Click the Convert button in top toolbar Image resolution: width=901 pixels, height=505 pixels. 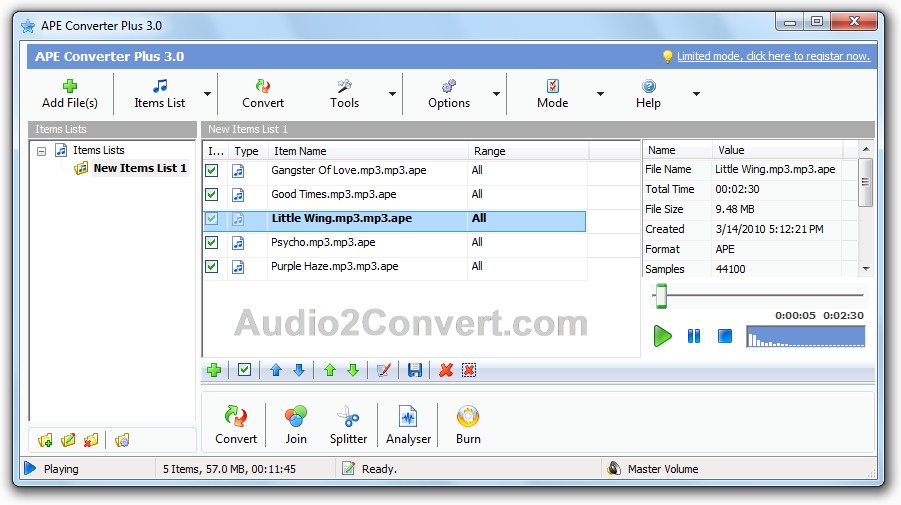pyautogui.click(x=263, y=94)
